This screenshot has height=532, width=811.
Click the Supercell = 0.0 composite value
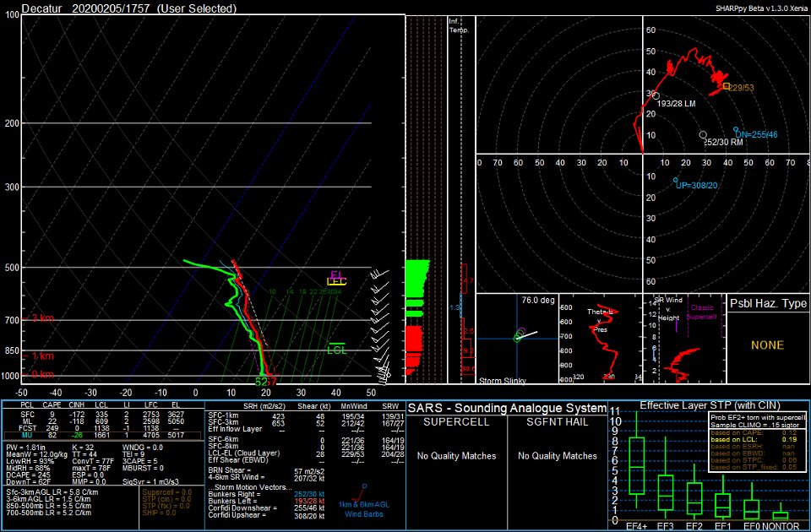166,492
